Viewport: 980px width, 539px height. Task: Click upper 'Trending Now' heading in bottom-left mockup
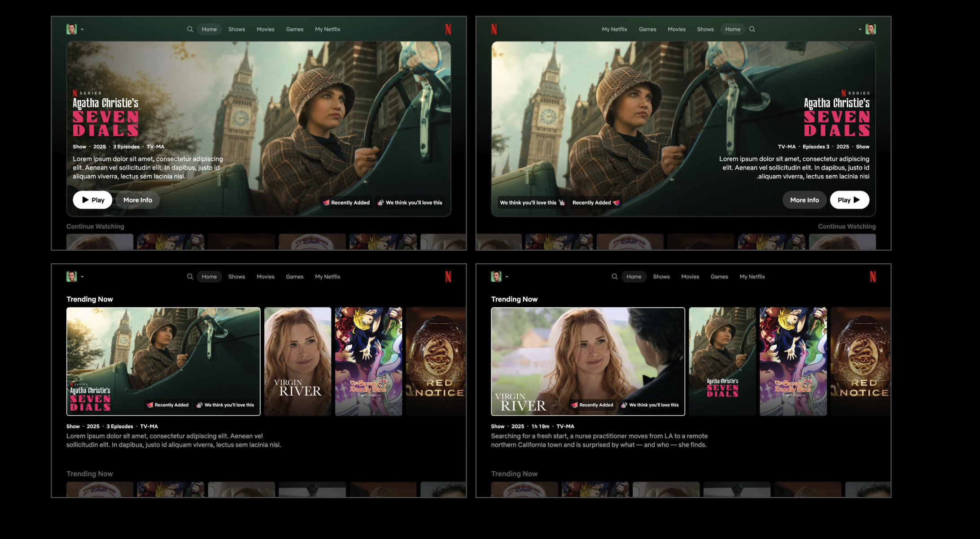[90, 299]
